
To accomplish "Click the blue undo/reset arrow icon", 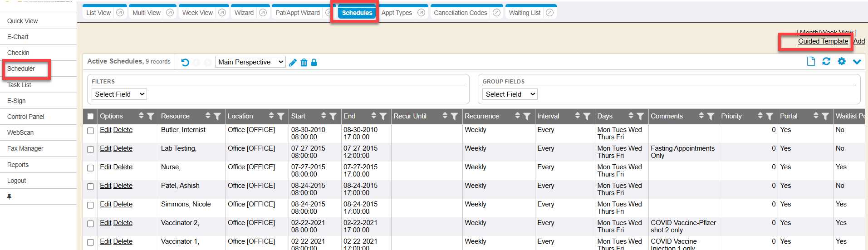I will (x=185, y=62).
